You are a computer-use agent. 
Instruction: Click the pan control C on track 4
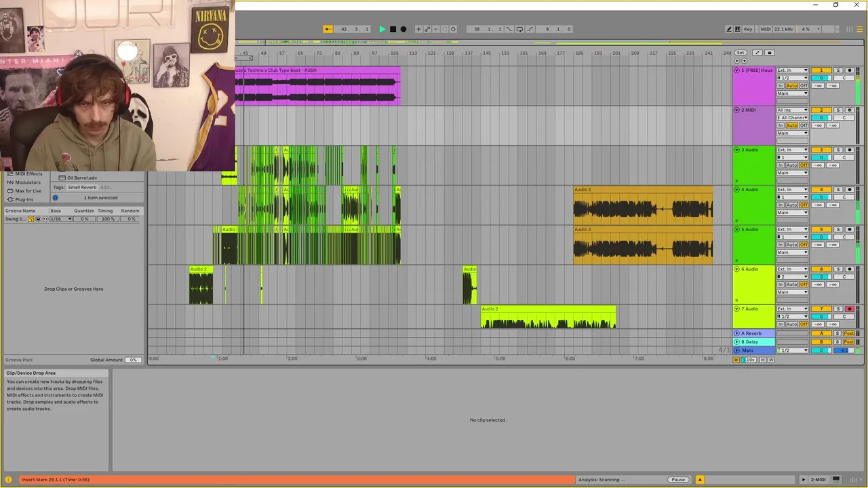point(844,197)
